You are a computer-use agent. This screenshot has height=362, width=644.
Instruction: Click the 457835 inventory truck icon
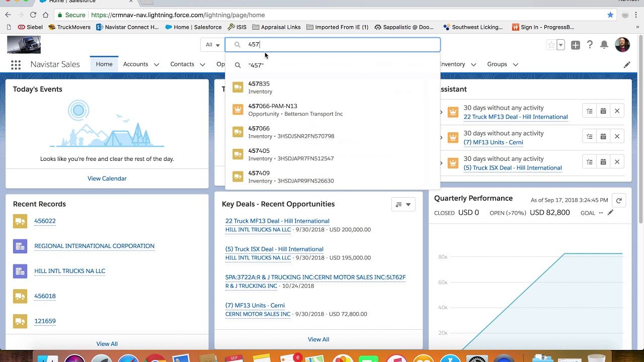pyautogui.click(x=238, y=87)
